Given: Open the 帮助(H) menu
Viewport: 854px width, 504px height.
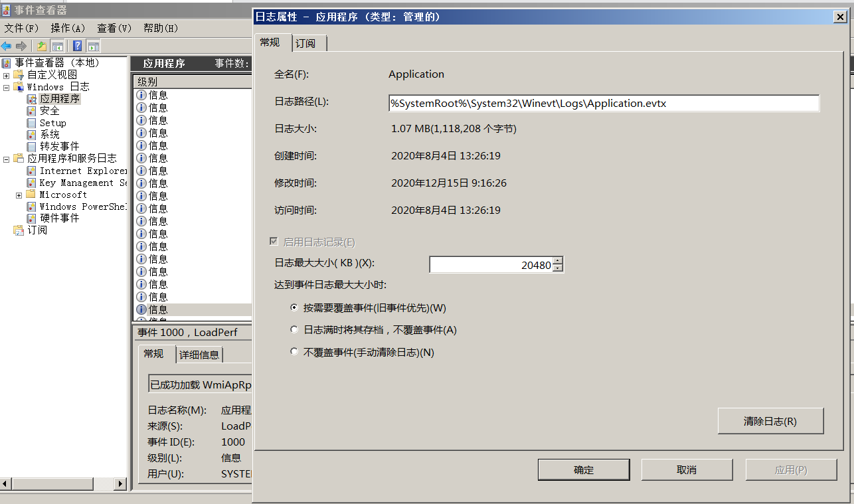Looking at the screenshot, I should tap(161, 28).
